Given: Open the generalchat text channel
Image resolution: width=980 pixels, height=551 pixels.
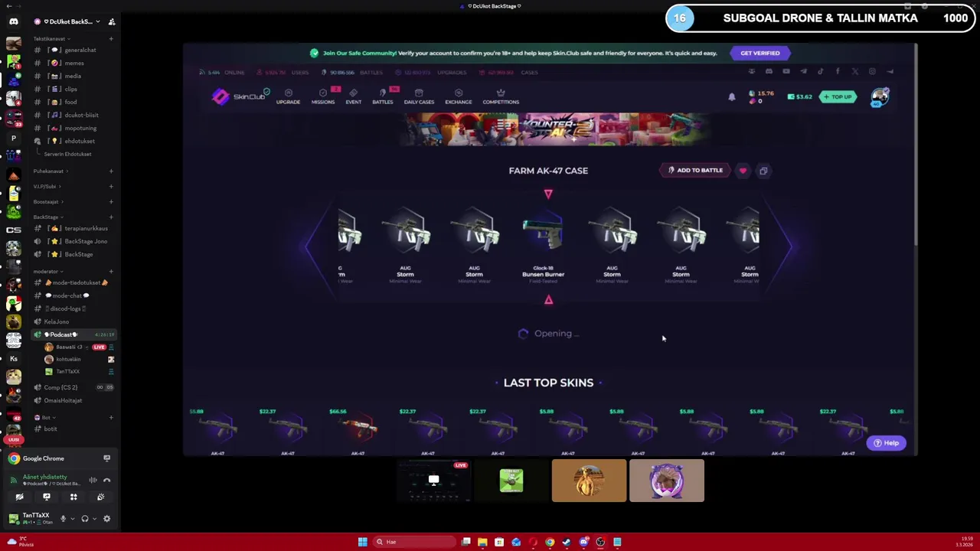Looking at the screenshot, I should [x=73, y=50].
